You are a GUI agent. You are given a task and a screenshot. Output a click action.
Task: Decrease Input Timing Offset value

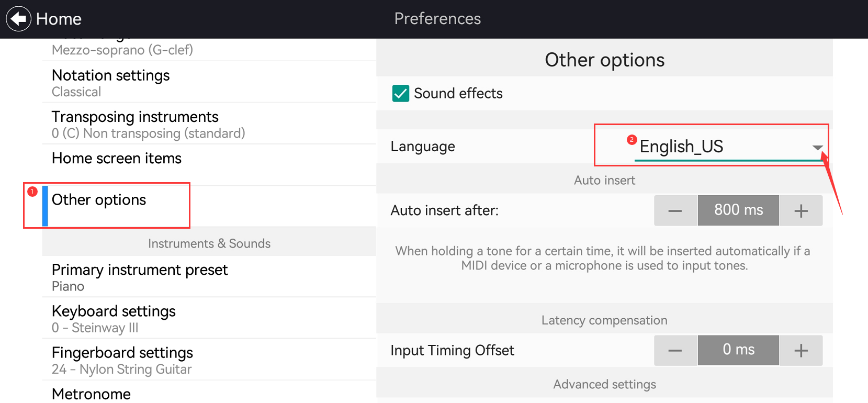tap(675, 350)
